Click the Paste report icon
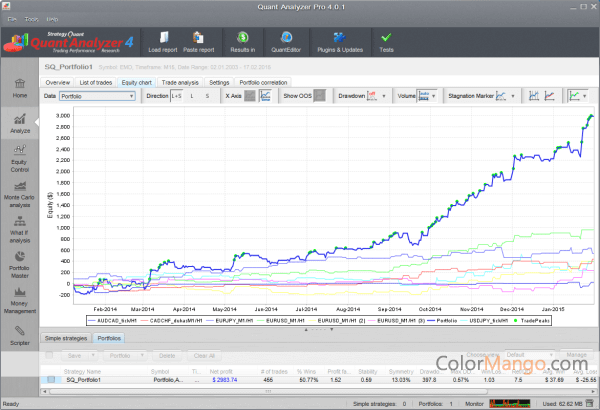The height and width of the screenshot is (410, 600). (198, 38)
